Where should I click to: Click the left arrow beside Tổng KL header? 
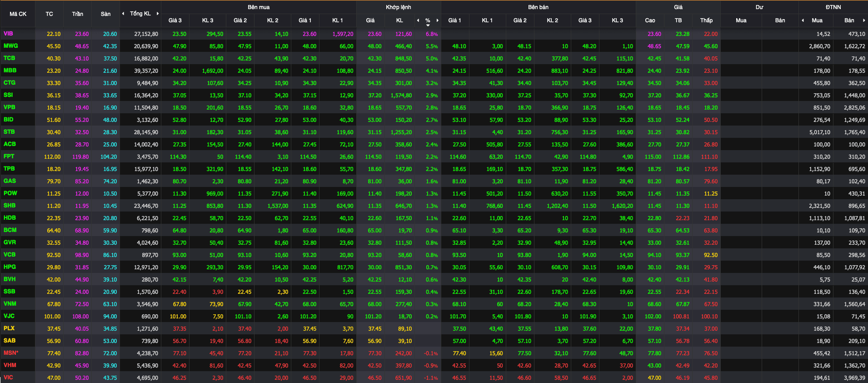tap(123, 14)
